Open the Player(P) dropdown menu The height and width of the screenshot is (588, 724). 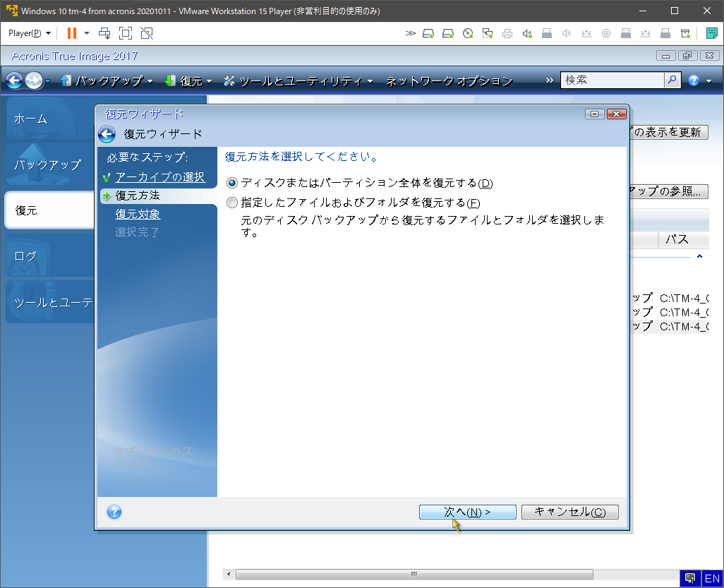30,33
